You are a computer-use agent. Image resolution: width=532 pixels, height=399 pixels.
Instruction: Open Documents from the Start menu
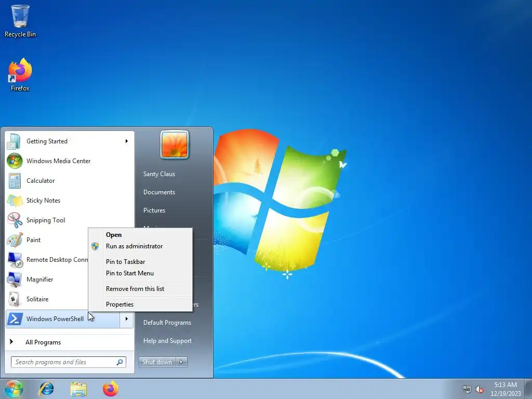159,192
